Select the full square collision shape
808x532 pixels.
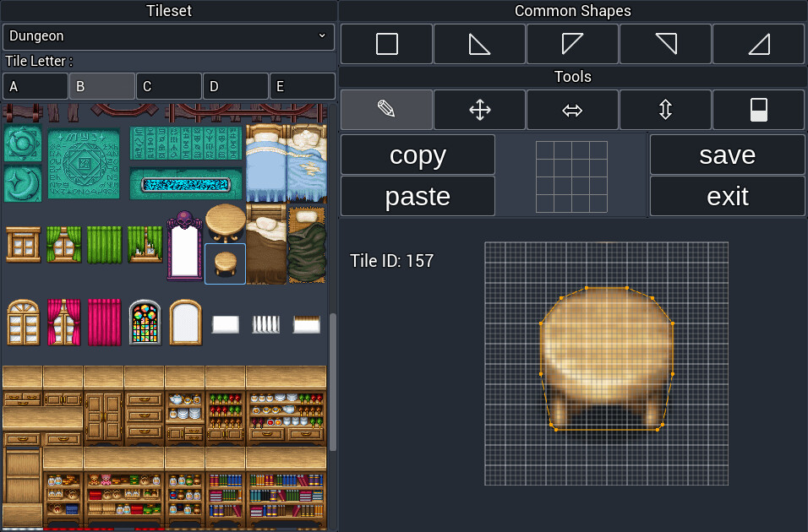coord(386,44)
